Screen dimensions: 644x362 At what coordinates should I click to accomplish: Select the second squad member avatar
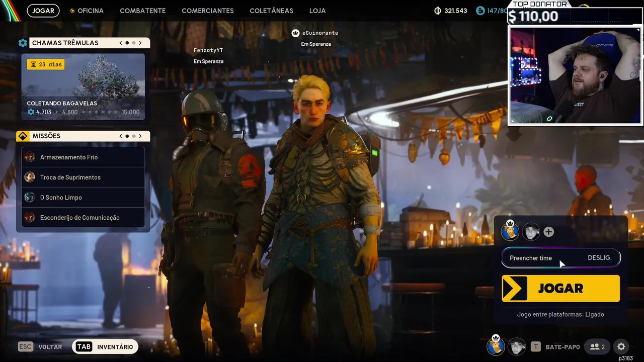coord(531,232)
